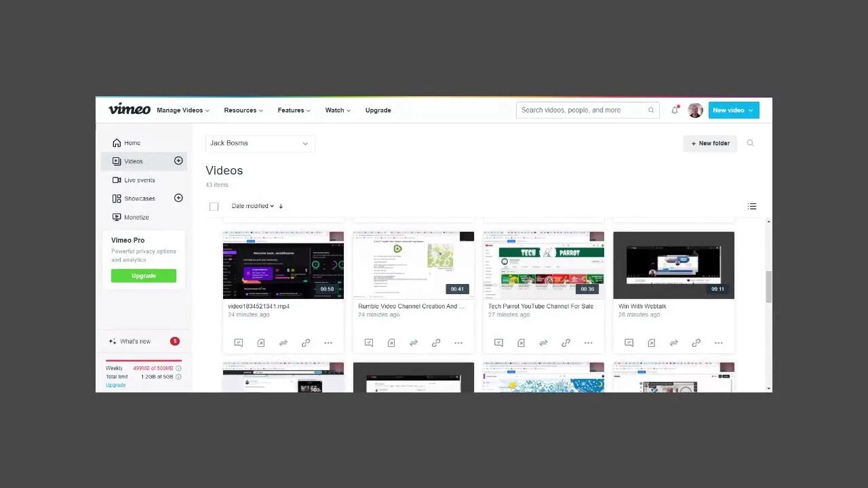
Task: Open more options on Rumble Video Channel card
Action: [458, 343]
